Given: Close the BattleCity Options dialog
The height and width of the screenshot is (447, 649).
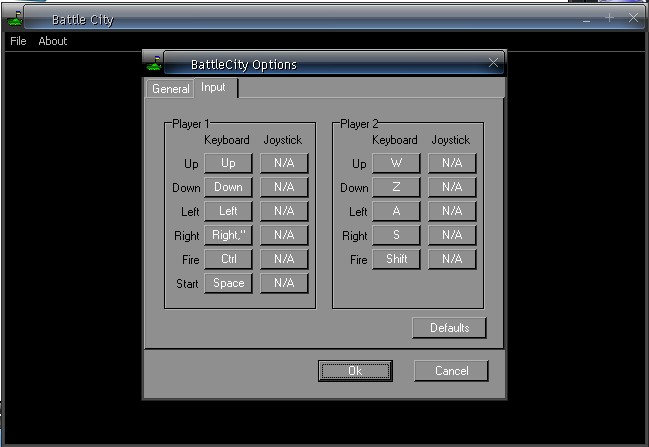Looking at the screenshot, I should coord(493,63).
